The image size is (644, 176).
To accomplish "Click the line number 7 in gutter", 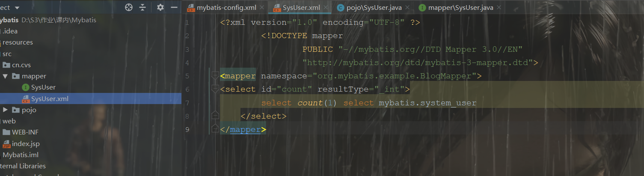I will (x=187, y=103).
